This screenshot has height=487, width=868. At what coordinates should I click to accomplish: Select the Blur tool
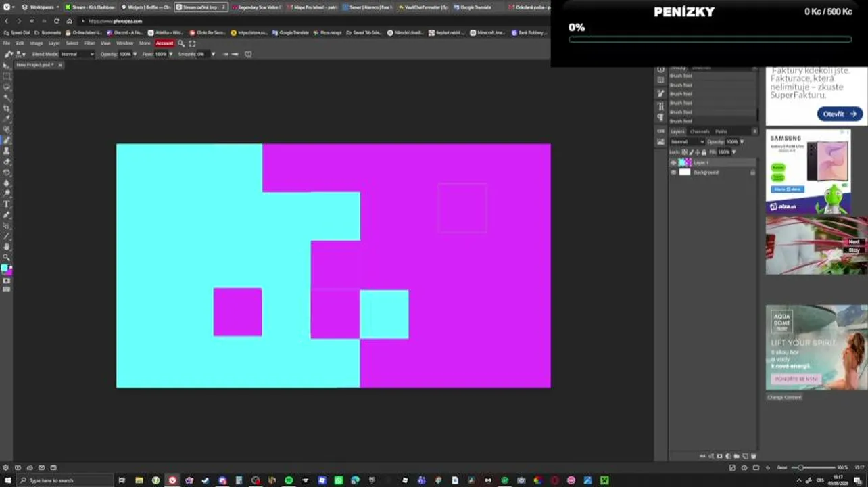(7, 183)
